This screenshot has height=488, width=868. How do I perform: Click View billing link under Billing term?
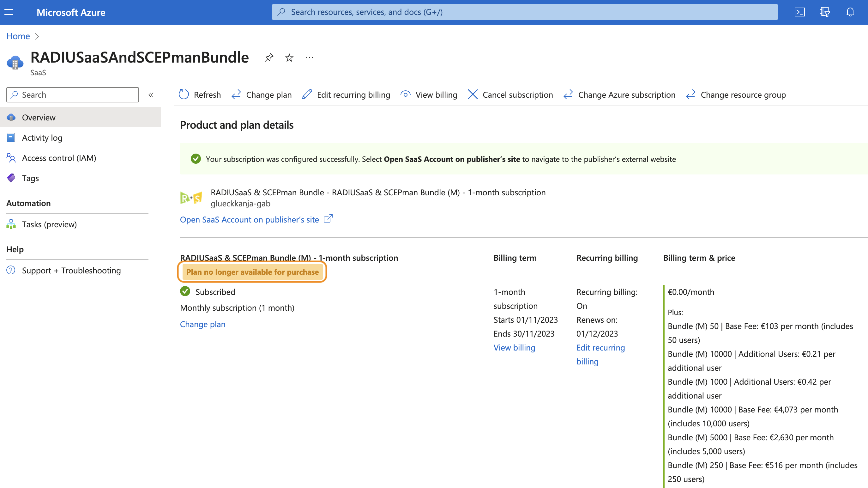coord(514,347)
